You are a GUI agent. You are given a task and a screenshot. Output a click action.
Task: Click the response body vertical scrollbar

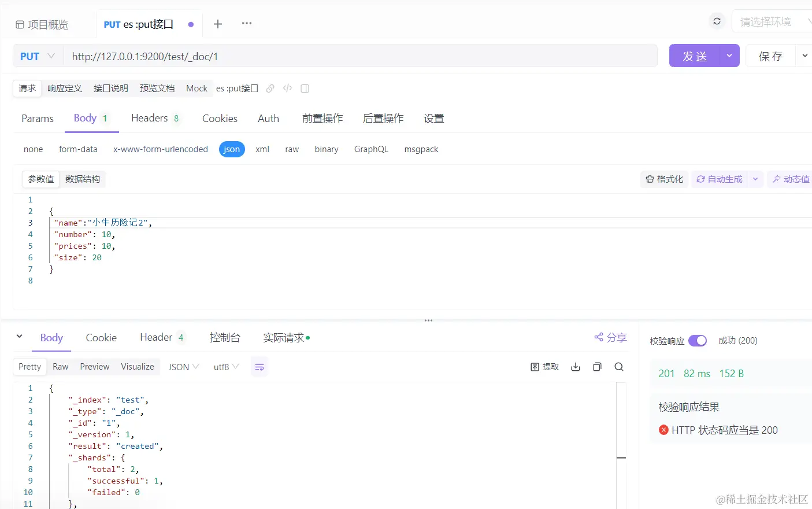(x=621, y=445)
